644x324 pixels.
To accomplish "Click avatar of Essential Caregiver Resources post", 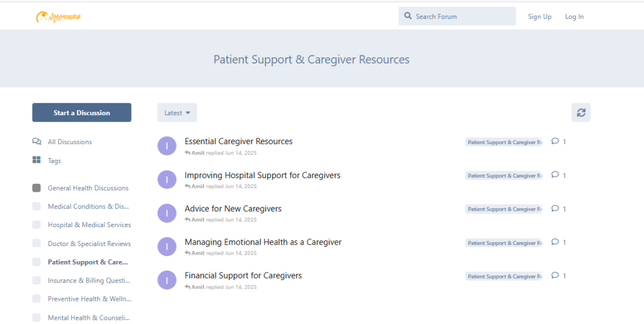I will pyautogui.click(x=167, y=146).
